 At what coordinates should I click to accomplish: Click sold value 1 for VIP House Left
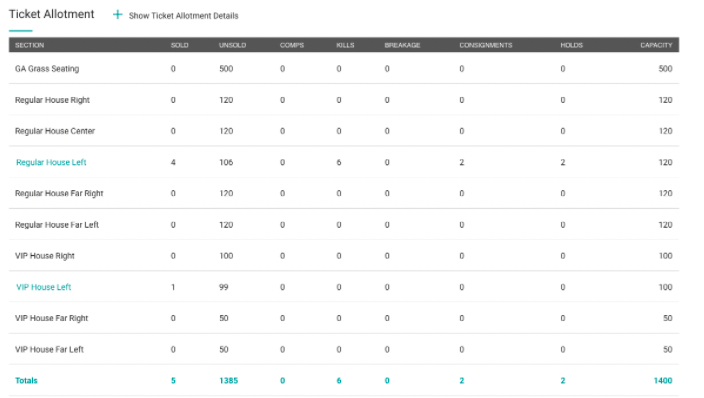[173, 287]
